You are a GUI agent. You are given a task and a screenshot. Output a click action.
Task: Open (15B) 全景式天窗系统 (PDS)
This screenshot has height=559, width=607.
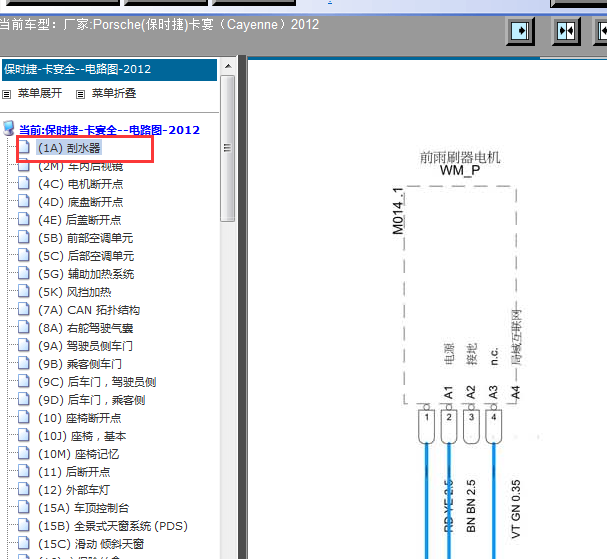click(x=113, y=526)
